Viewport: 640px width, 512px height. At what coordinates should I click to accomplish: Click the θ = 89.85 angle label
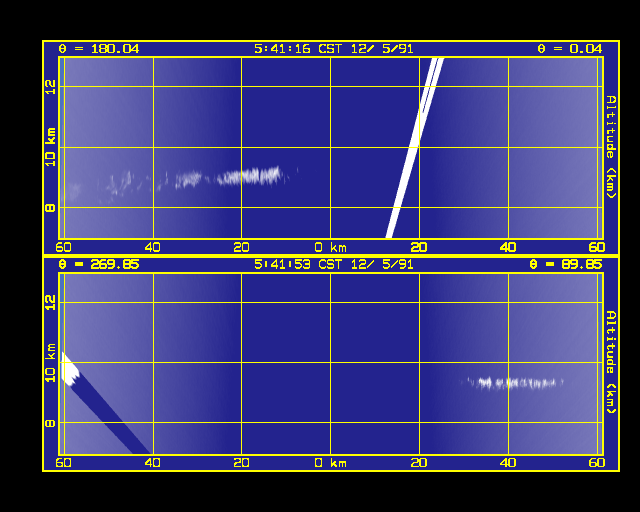[565, 265]
